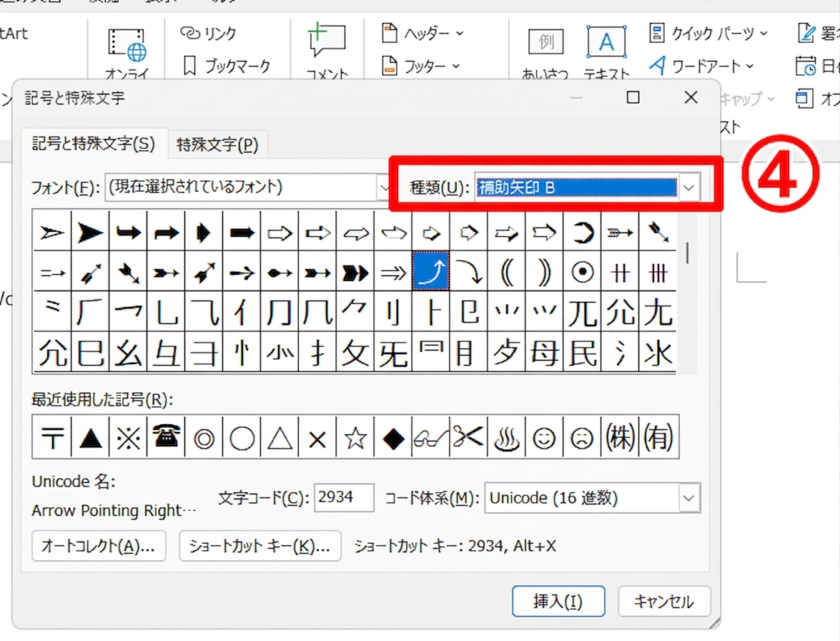Screen dimensions: 840x641
Task: Expand the 種類 subset dropdown
Action: (x=688, y=187)
